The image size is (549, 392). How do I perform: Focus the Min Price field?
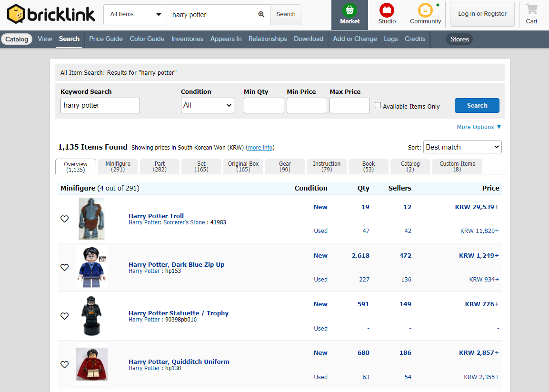pos(307,105)
